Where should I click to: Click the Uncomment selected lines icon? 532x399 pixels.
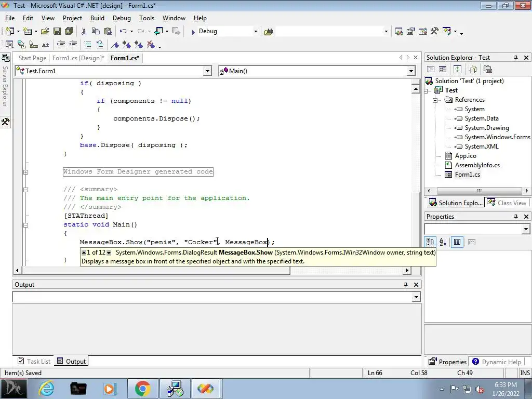(100, 45)
